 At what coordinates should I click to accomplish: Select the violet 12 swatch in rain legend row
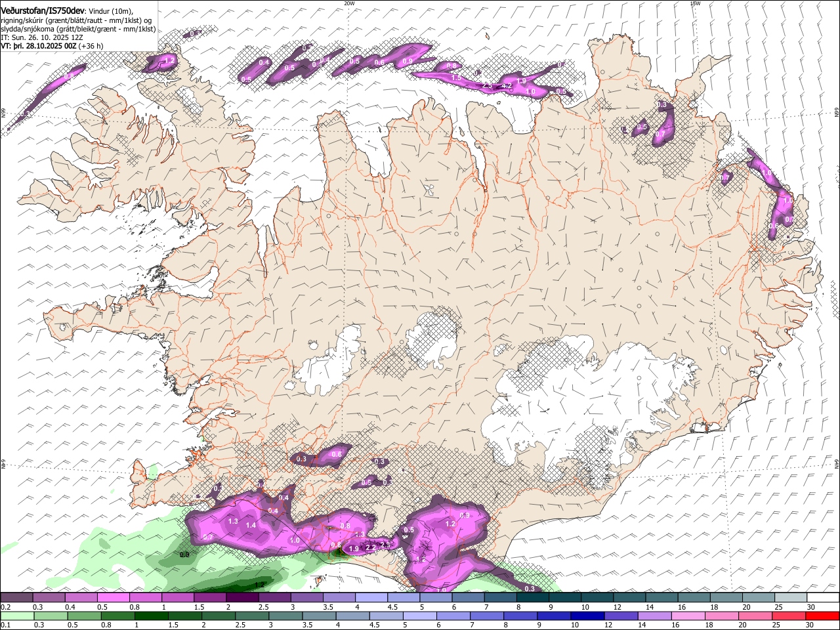click(621, 615)
